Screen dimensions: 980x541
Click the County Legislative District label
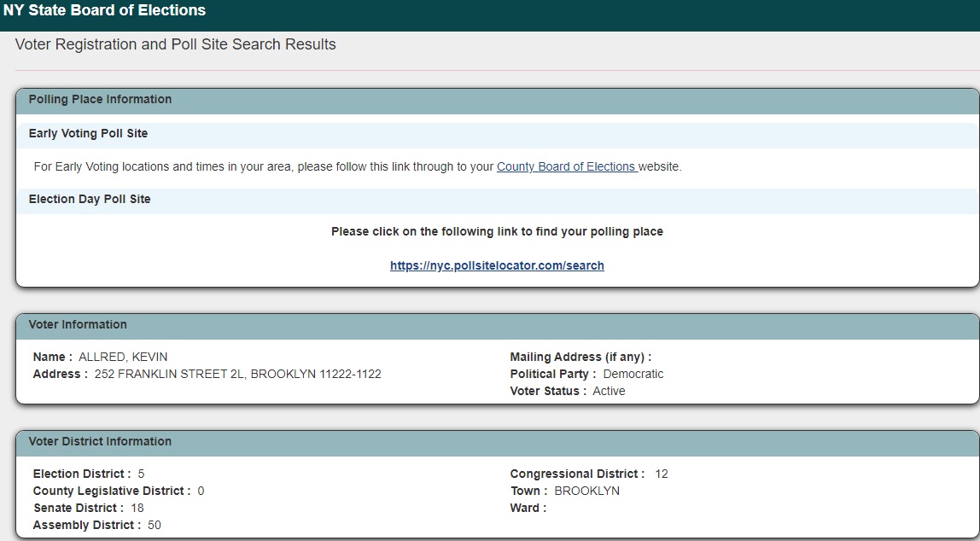[112, 491]
